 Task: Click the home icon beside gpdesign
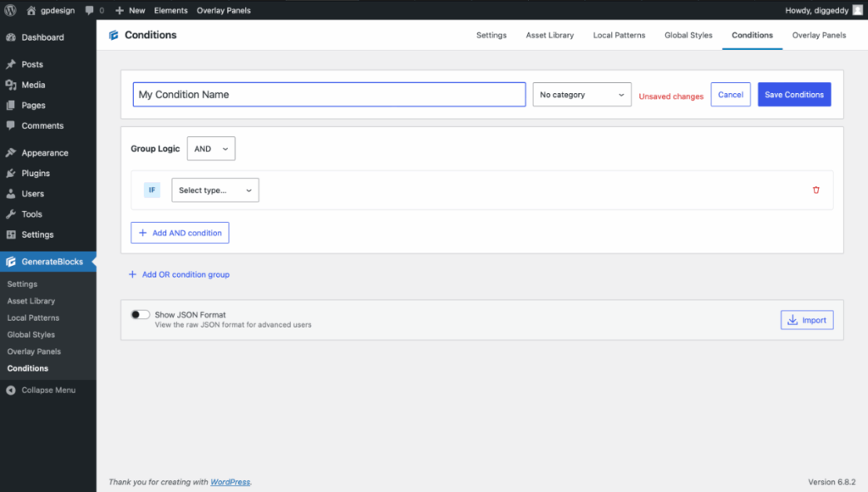pos(31,10)
